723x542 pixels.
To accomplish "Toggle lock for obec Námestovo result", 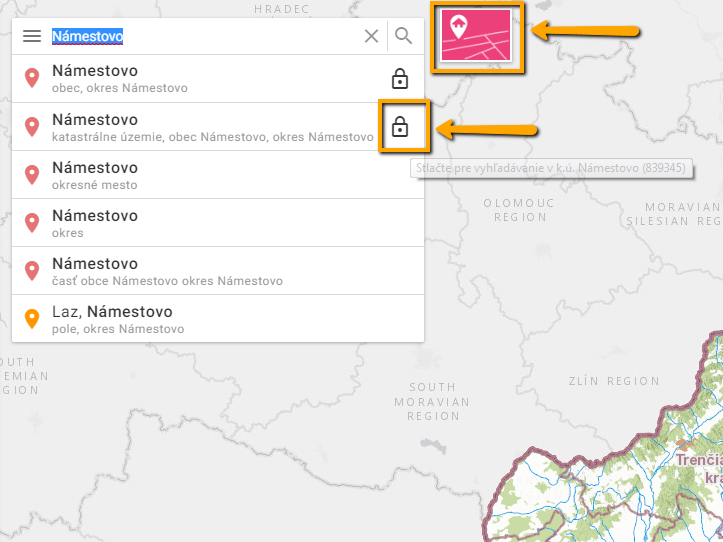I will (400, 79).
